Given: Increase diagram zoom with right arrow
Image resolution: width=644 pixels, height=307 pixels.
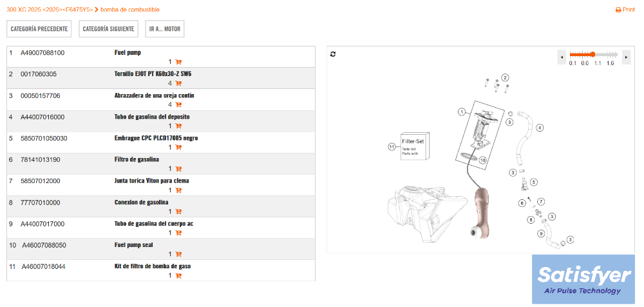Looking at the screenshot, I should click(627, 57).
